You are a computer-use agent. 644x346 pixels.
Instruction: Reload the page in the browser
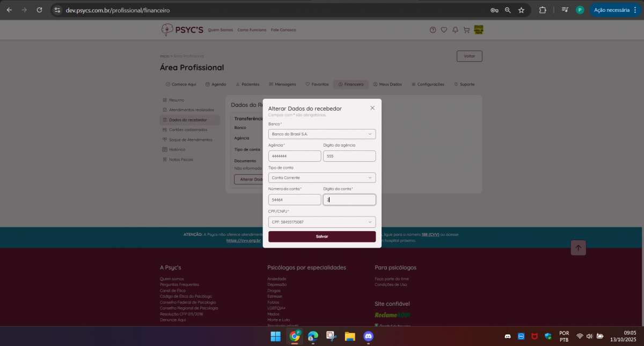pyautogui.click(x=39, y=10)
